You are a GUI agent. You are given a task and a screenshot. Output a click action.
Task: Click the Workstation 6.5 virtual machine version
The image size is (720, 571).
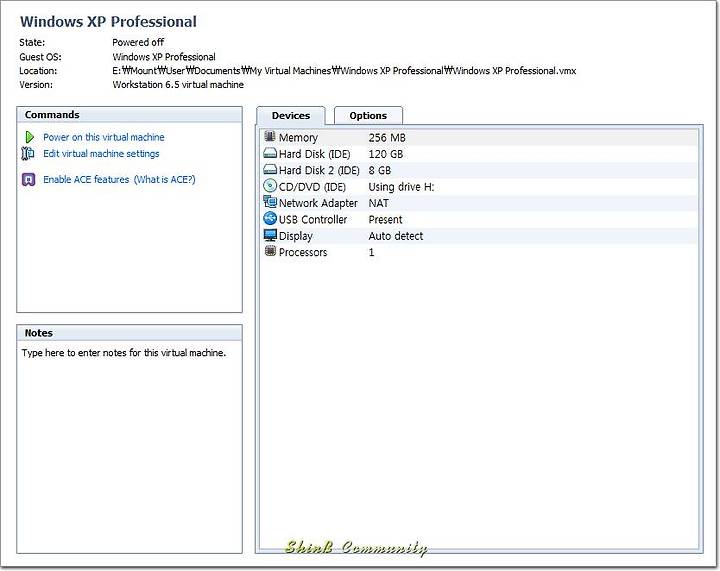pyautogui.click(x=178, y=85)
